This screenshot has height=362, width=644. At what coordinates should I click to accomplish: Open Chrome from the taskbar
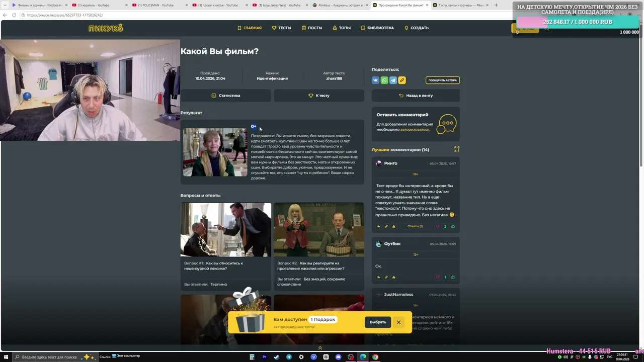coord(375,357)
